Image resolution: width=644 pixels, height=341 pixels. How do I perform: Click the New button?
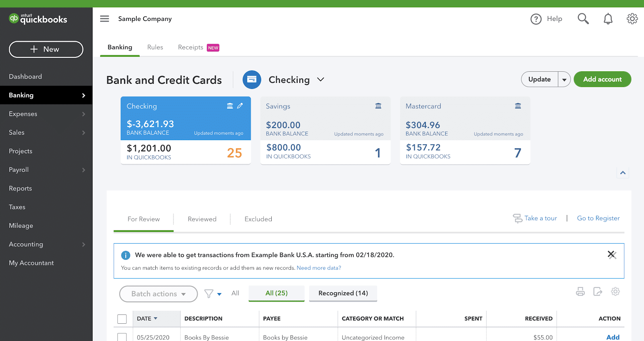click(46, 49)
